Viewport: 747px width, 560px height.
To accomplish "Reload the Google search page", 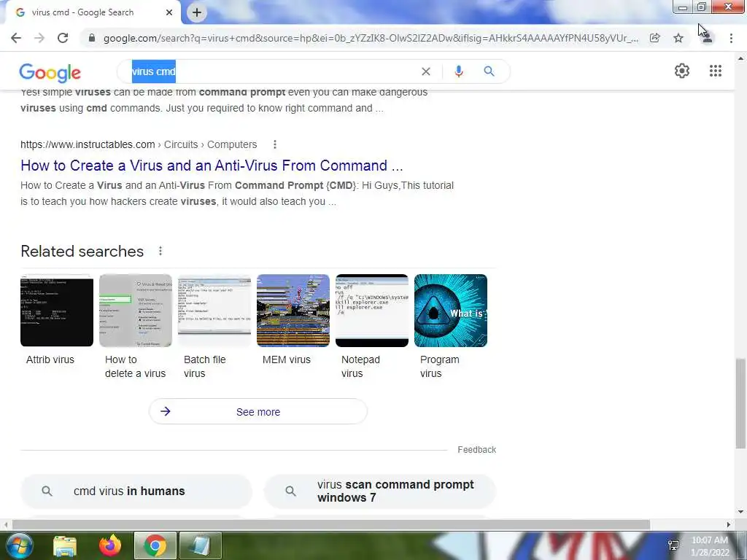I will [x=63, y=38].
